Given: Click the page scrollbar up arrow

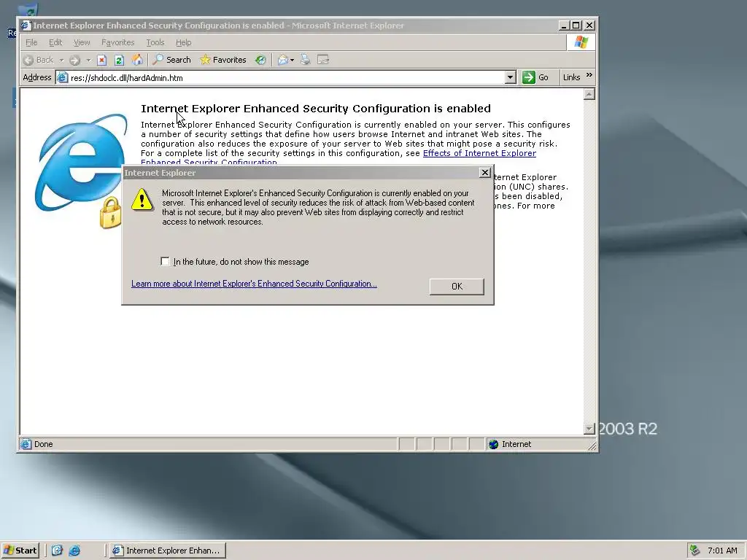Looking at the screenshot, I should [589, 94].
